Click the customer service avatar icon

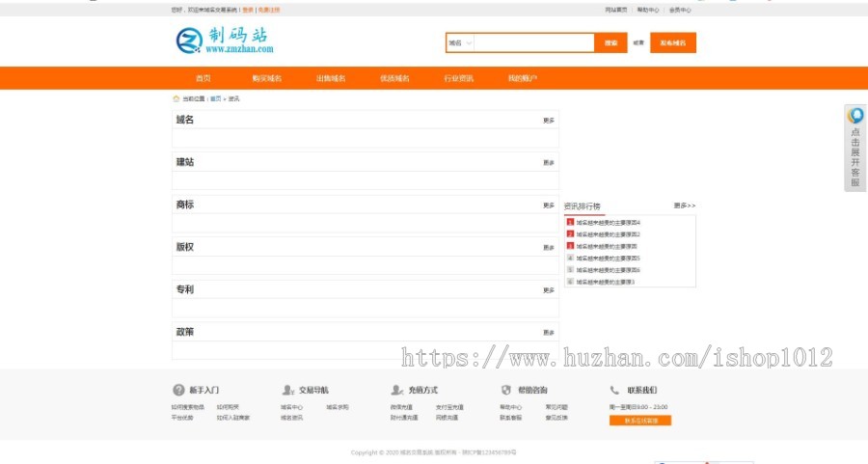[x=855, y=116]
